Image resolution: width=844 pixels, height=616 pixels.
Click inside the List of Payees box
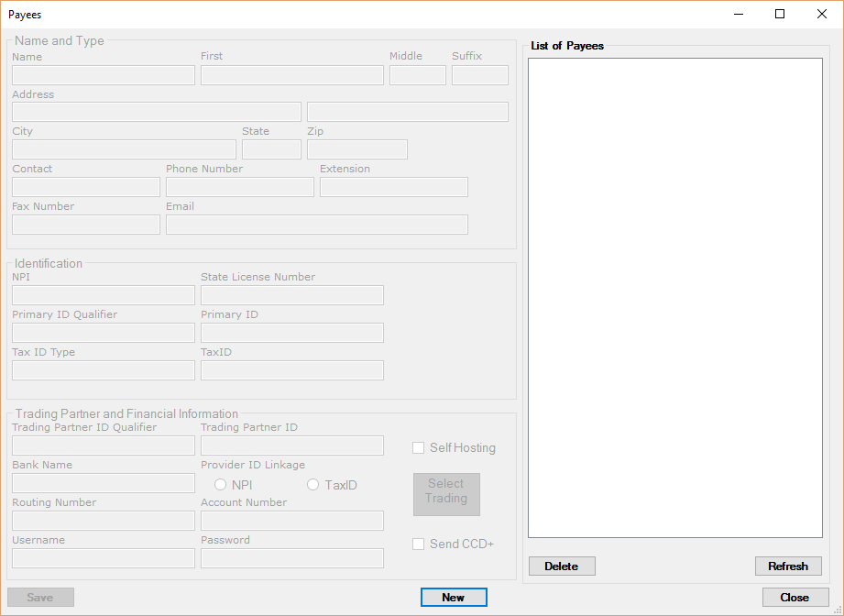point(674,298)
